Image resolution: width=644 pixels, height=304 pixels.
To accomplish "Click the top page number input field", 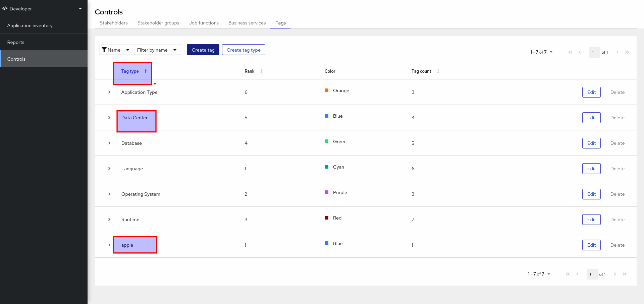I will (594, 52).
